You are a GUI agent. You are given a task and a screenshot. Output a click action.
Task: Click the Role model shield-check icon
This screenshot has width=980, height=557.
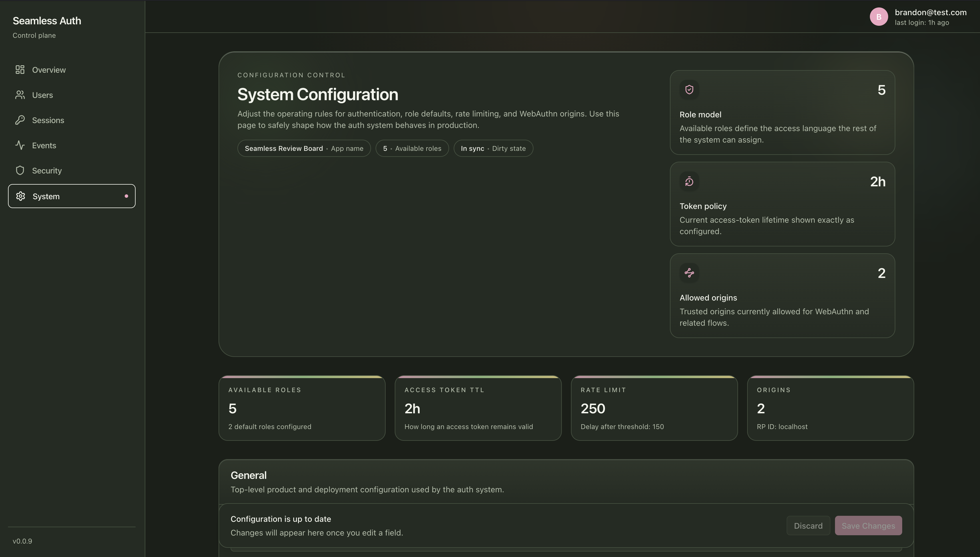coord(689,90)
